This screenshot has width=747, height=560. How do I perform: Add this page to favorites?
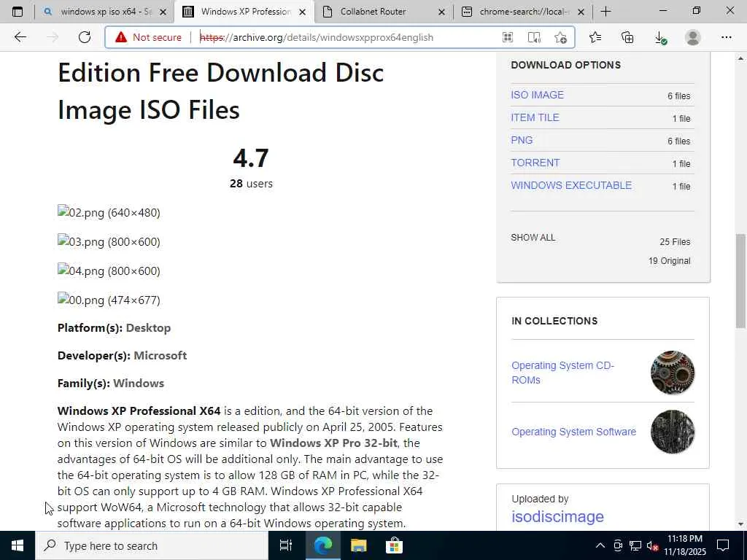tap(561, 37)
